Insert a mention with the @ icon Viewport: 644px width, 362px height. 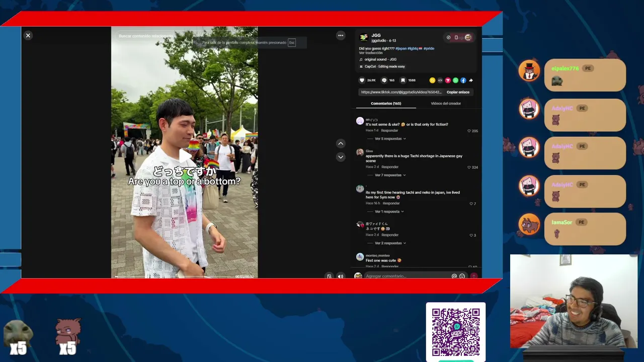454,276
